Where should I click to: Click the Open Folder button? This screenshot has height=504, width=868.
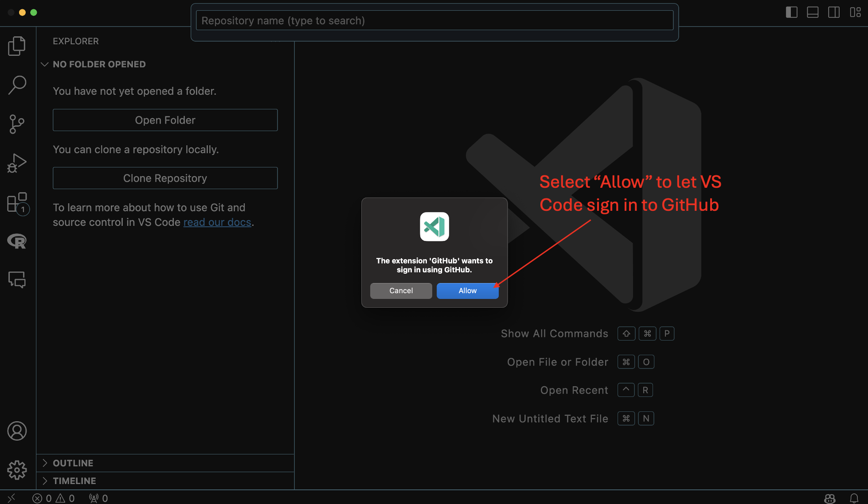pos(165,120)
